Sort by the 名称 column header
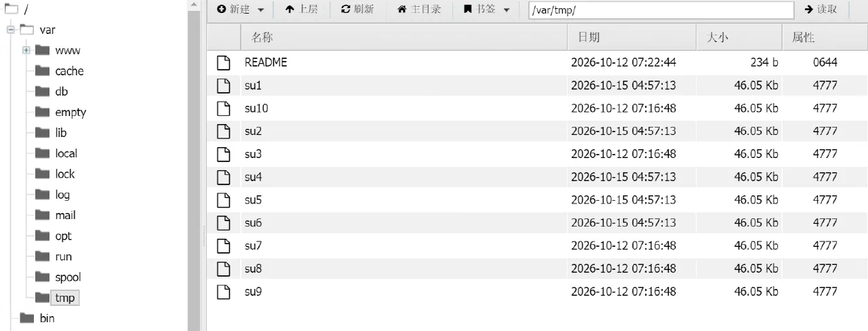This screenshot has width=868, height=331. [403, 37]
